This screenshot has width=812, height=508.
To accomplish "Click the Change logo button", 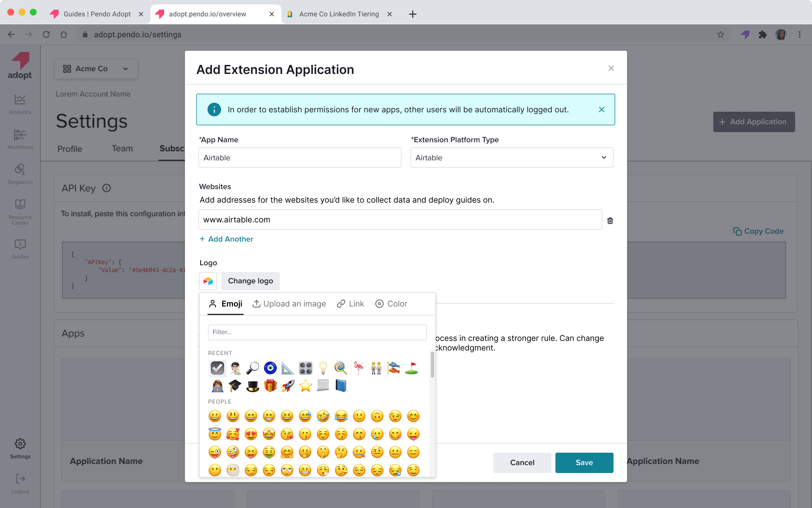I will (x=250, y=281).
